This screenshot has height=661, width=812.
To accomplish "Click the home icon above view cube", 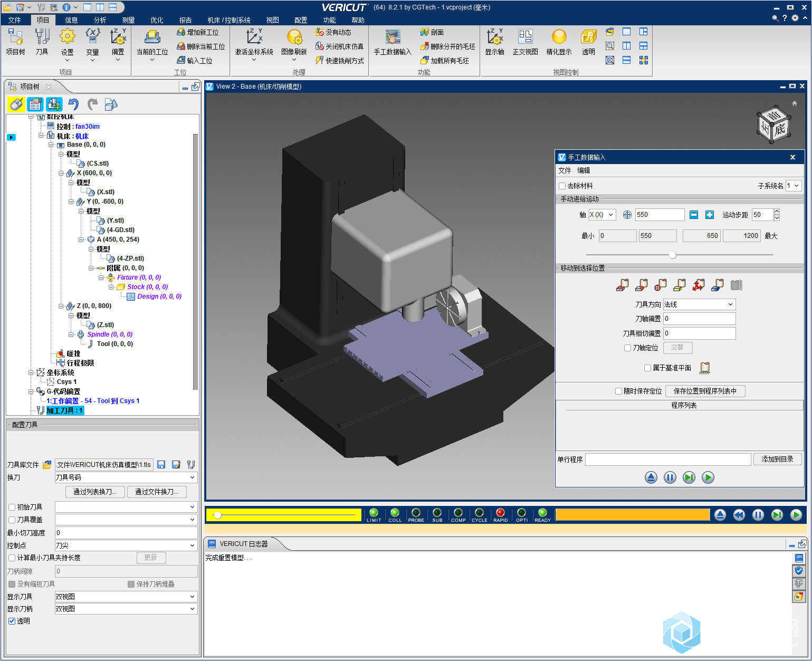I will (x=795, y=103).
